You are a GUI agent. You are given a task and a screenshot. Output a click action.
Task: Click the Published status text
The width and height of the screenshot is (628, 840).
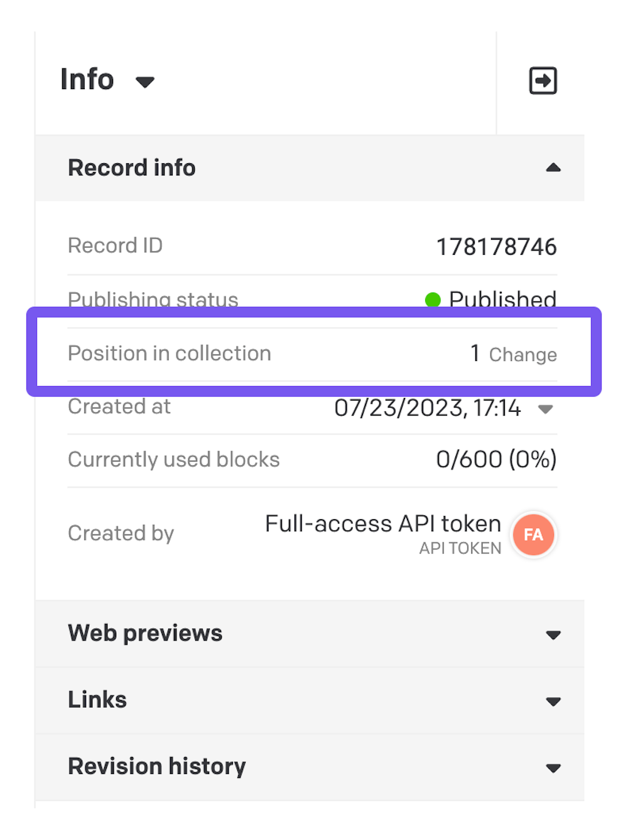click(x=502, y=299)
